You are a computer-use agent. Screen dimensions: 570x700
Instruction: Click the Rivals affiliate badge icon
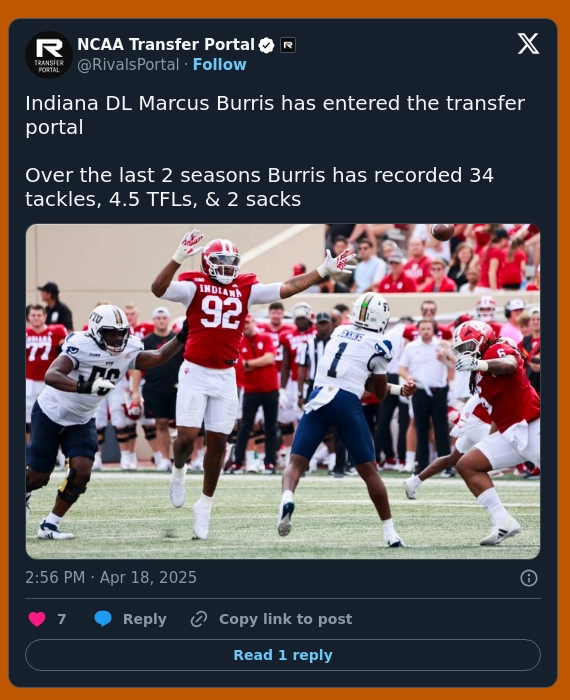pos(287,45)
